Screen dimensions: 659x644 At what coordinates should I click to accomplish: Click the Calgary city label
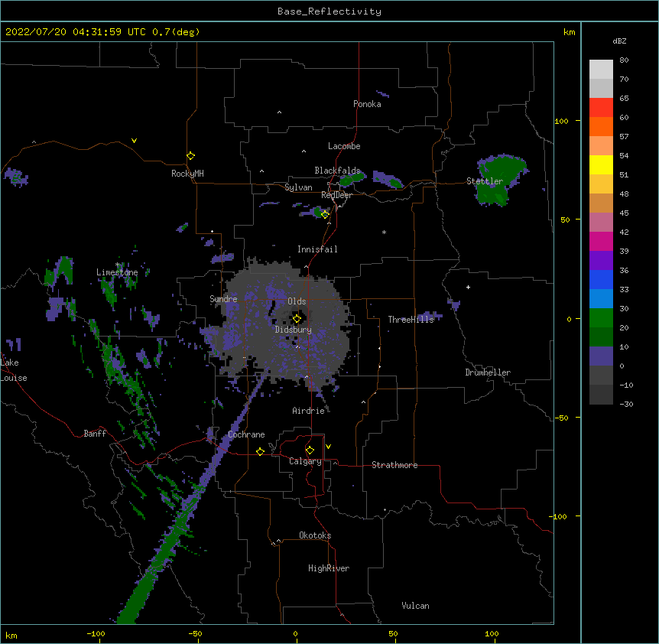pyautogui.click(x=305, y=461)
